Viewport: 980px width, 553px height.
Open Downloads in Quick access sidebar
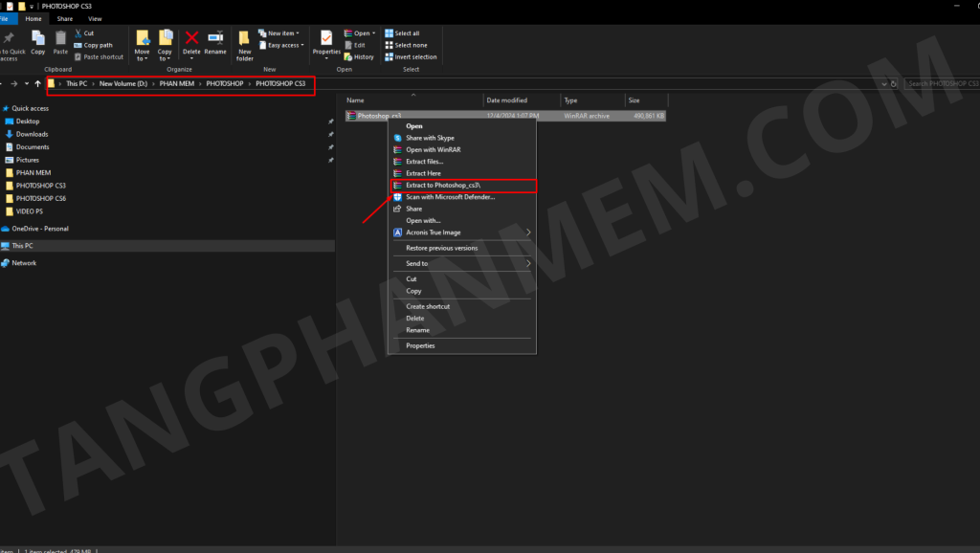click(x=32, y=134)
